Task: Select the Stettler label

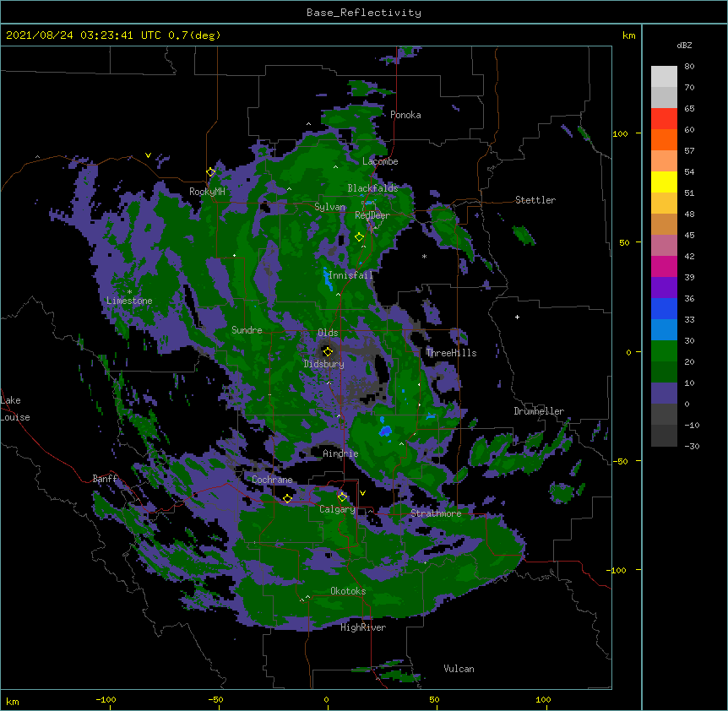Action: tap(535, 200)
